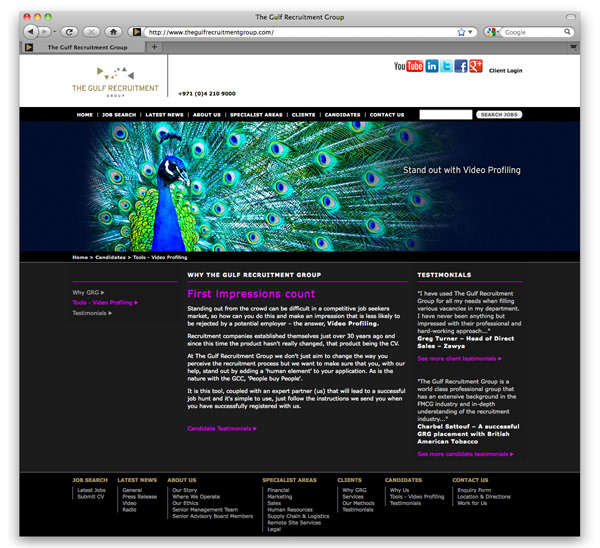Open the CONTACT US navigation item
This screenshot has height=548, width=600.
coord(387,114)
